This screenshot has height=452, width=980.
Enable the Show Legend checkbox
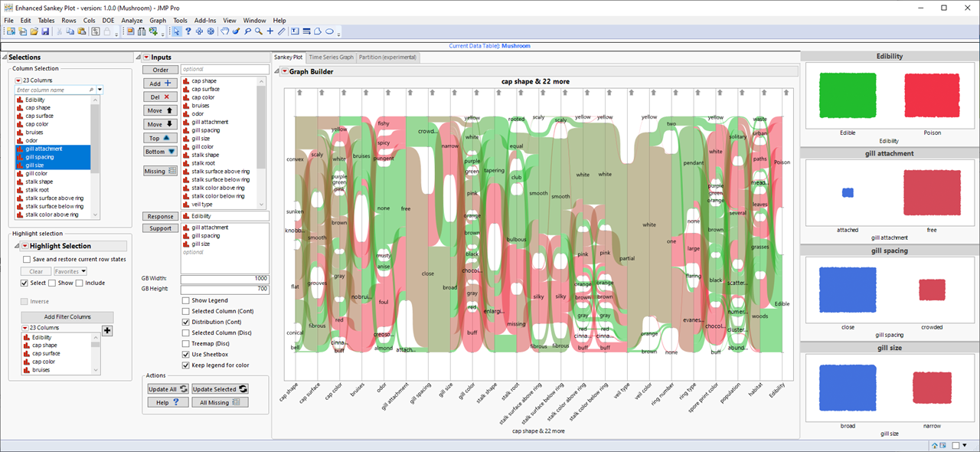(x=186, y=300)
